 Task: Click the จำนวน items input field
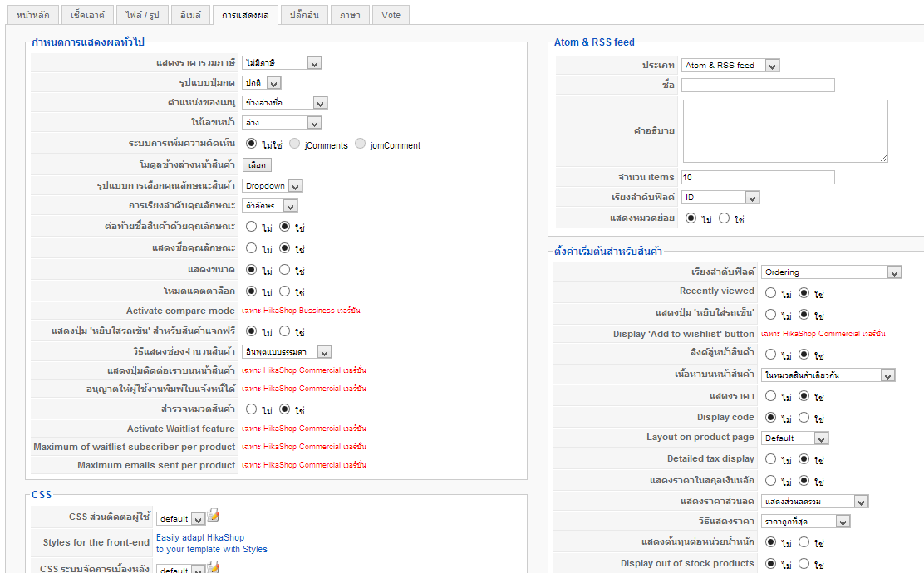pyautogui.click(x=758, y=177)
